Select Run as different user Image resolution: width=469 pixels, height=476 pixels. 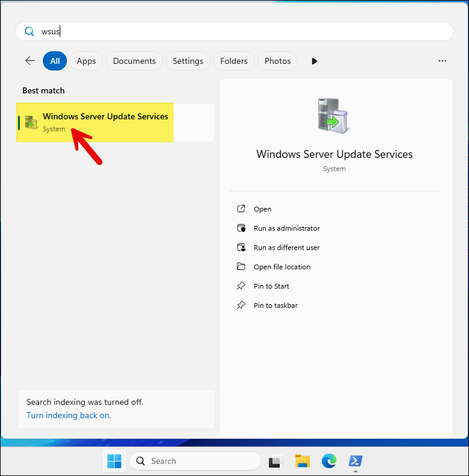pos(286,248)
